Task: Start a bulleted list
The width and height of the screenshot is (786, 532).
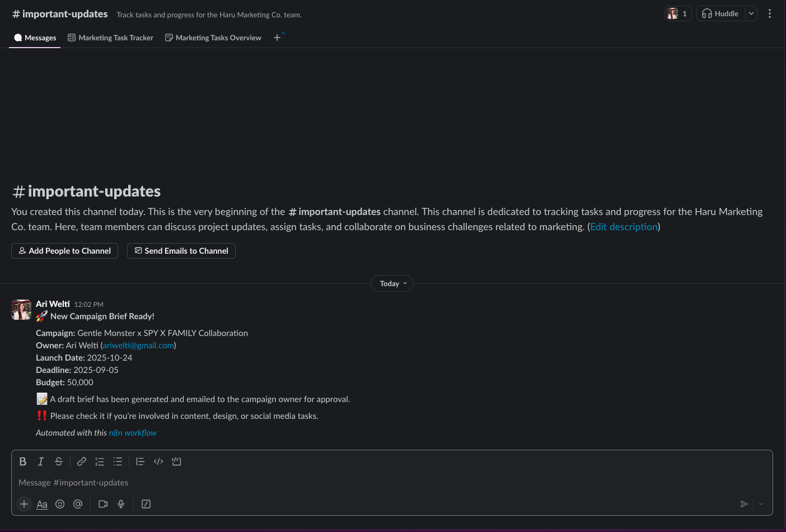Action: pos(118,461)
